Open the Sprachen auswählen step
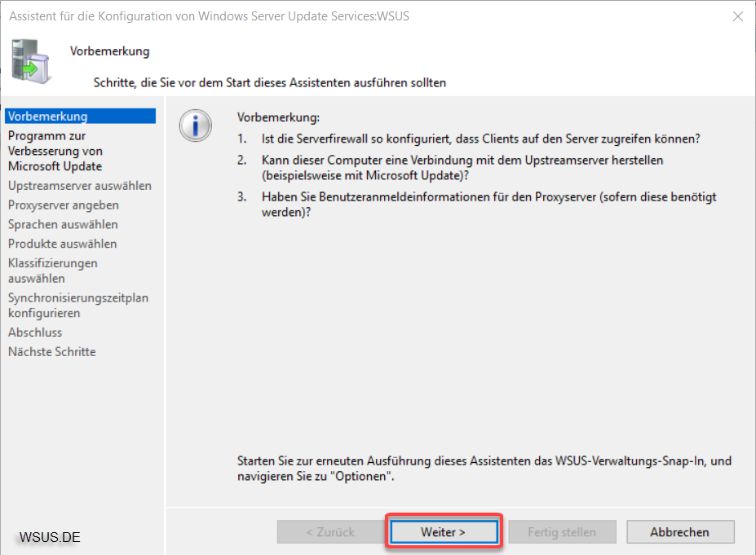The width and height of the screenshot is (756, 555). pyautogui.click(x=63, y=224)
